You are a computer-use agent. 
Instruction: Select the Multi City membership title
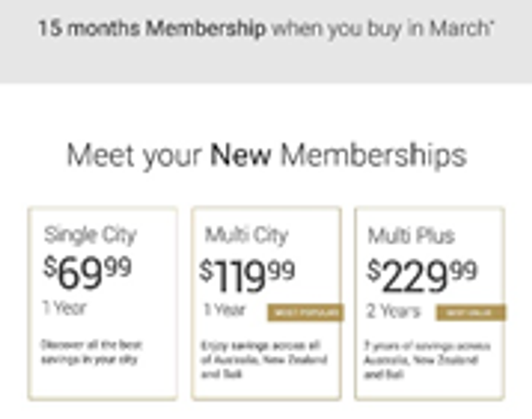(246, 235)
